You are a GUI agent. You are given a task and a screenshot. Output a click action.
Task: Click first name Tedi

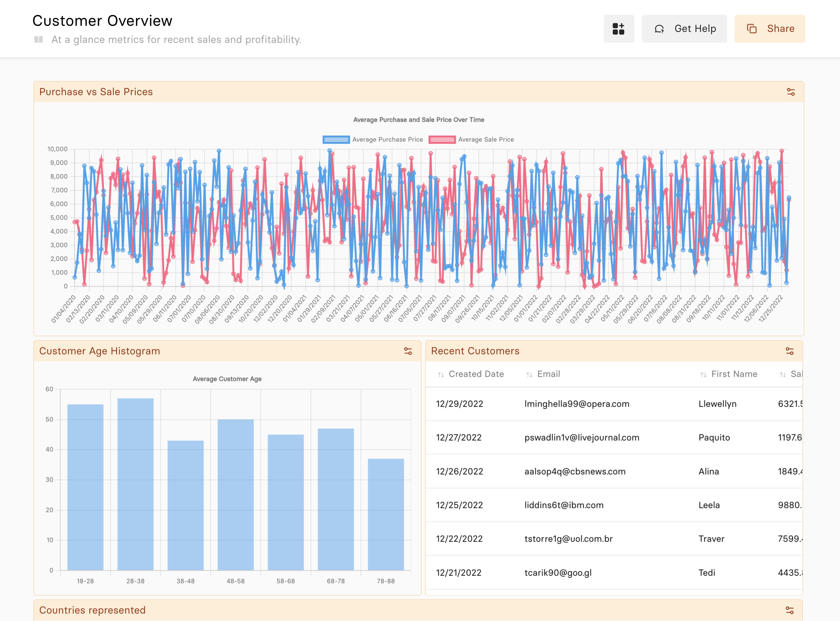click(707, 573)
